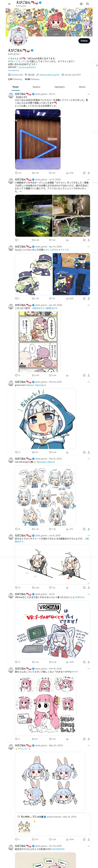Switch to the Replies tab
Image resolution: width=98 pixels, height=868 pixels.
click(36, 87)
